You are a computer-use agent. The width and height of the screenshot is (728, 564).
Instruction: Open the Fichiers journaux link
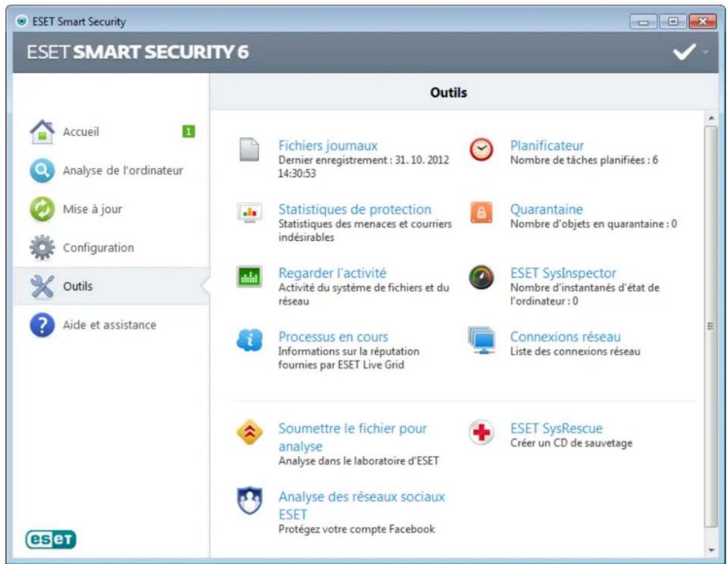[328, 146]
